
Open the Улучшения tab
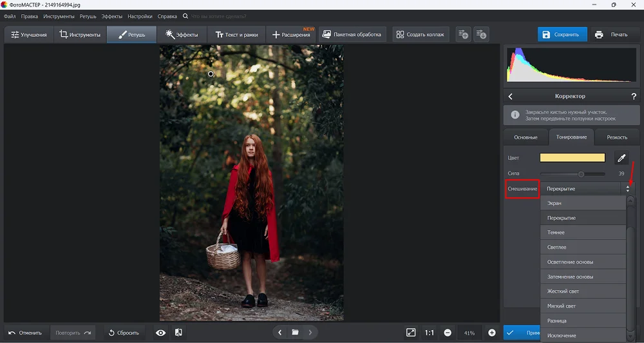(x=29, y=35)
